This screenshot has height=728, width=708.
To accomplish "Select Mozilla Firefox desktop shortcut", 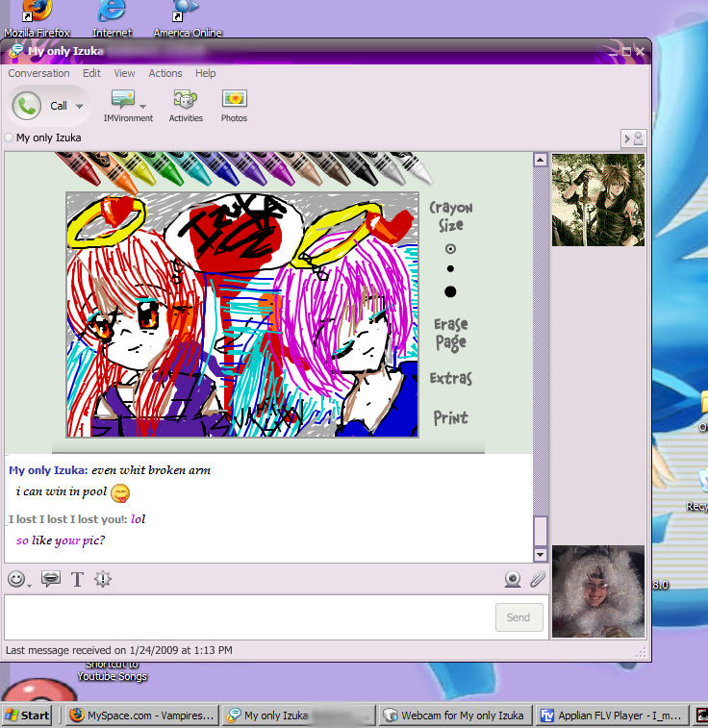I will click(x=37, y=19).
